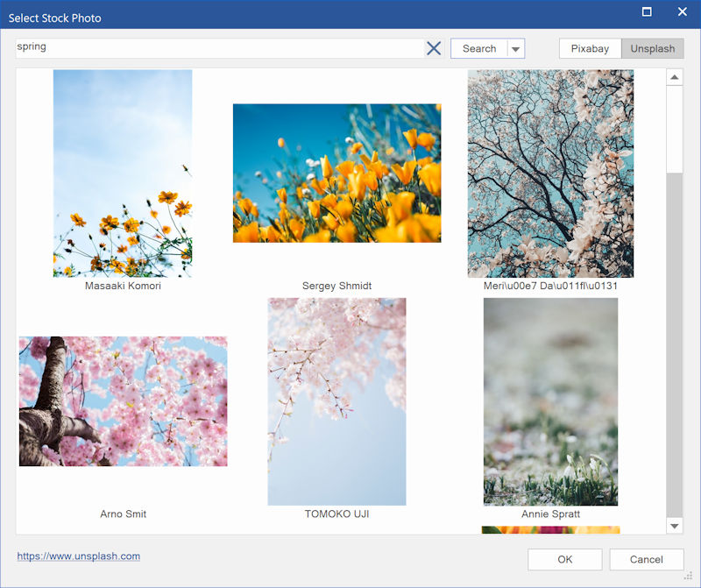Select the Unsplash source
This screenshot has width=701, height=588.
click(x=653, y=49)
